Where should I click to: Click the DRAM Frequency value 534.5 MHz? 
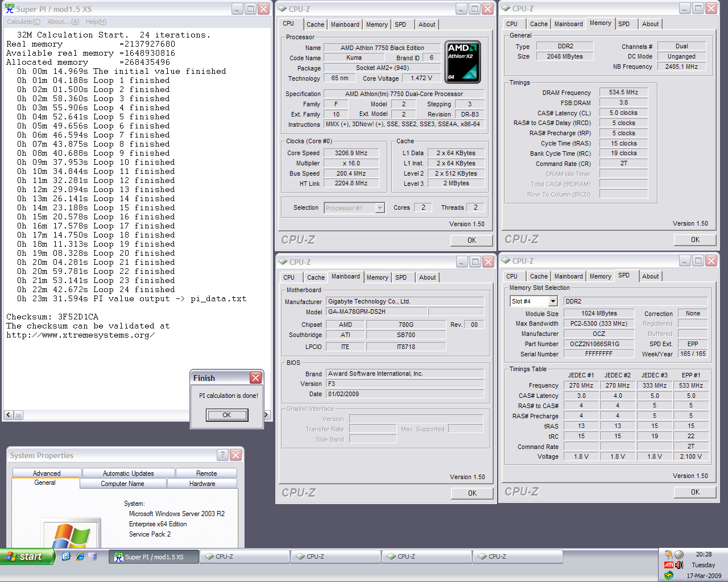(x=623, y=92)
